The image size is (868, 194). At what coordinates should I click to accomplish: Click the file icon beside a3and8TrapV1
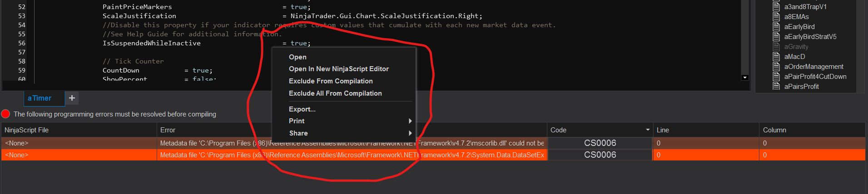776,7
